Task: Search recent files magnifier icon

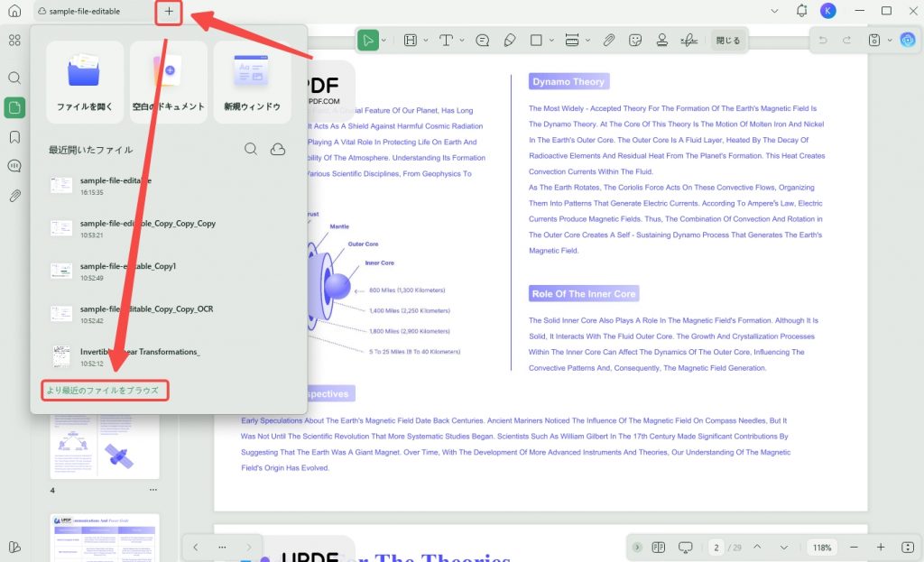Action: (x=251, y=149)
